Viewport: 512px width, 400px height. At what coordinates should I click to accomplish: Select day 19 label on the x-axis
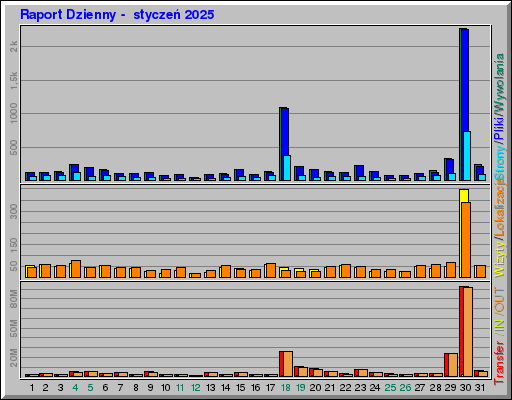(301, 388)
